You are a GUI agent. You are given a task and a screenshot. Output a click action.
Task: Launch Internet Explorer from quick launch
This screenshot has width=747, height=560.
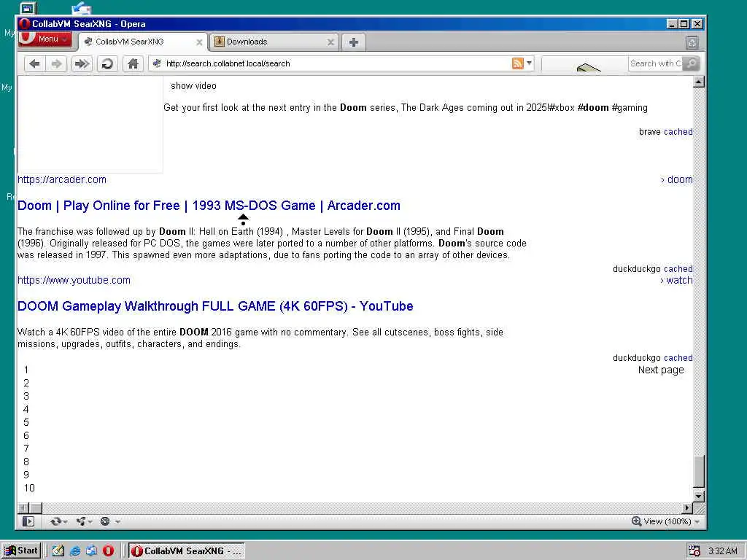(x=75, y=551)
